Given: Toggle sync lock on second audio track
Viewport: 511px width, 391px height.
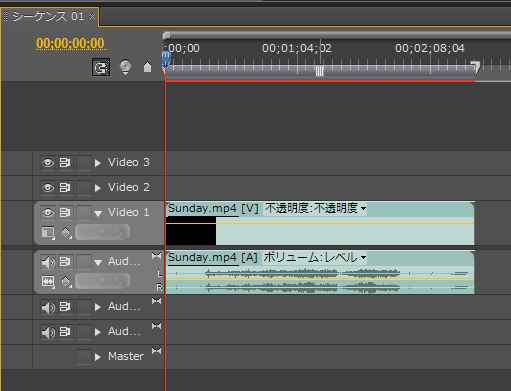Looking at the screenshot, I should coord(65,307).
